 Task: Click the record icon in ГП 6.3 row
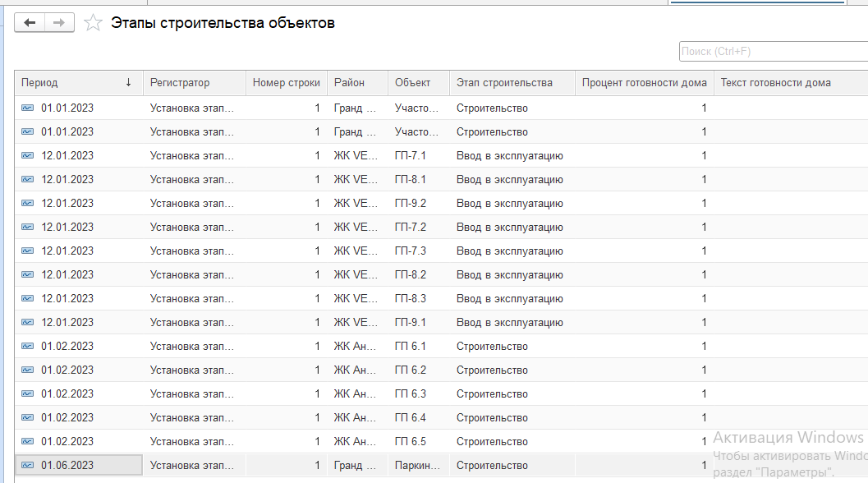[x=28, y=394]
